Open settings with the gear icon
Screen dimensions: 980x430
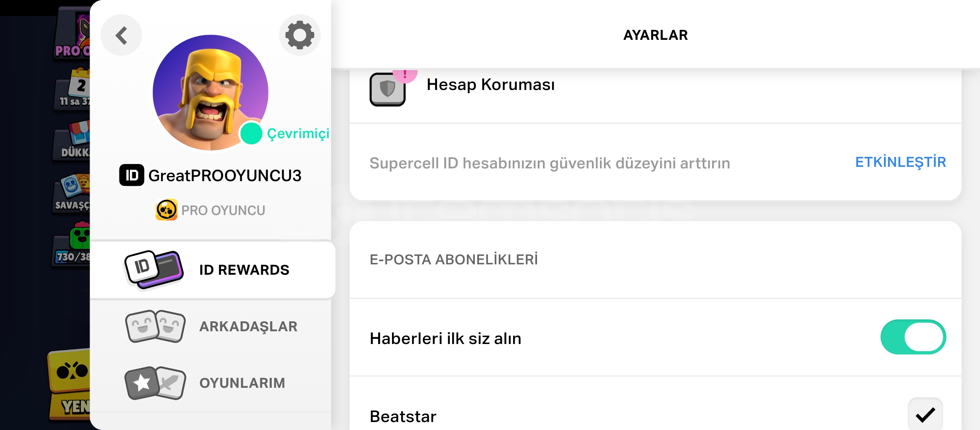tap(300, 35)
